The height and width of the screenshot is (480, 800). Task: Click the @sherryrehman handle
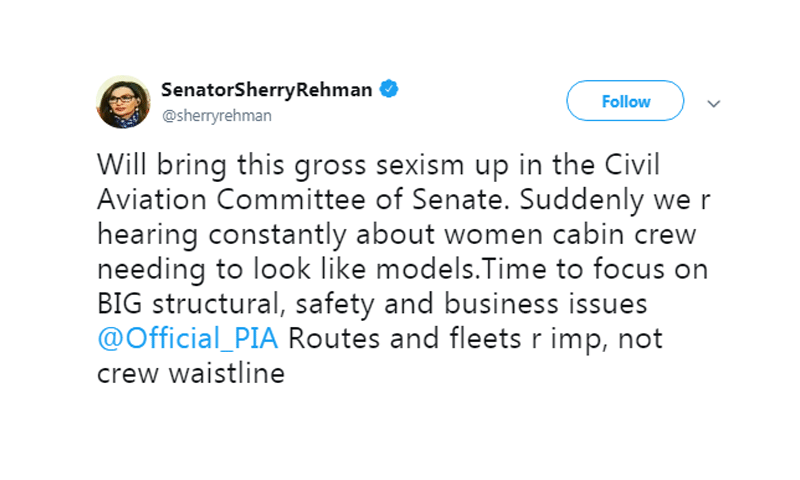click(217, 116)
